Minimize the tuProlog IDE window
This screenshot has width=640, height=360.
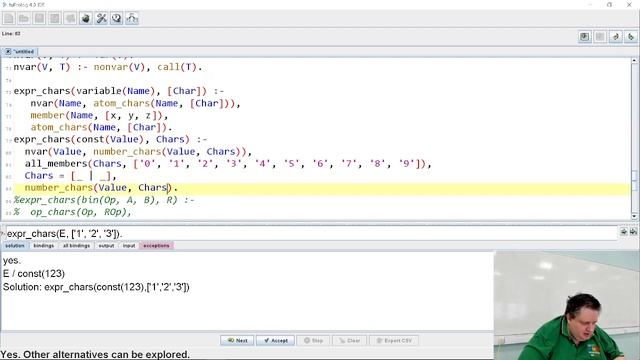point(590,4)
